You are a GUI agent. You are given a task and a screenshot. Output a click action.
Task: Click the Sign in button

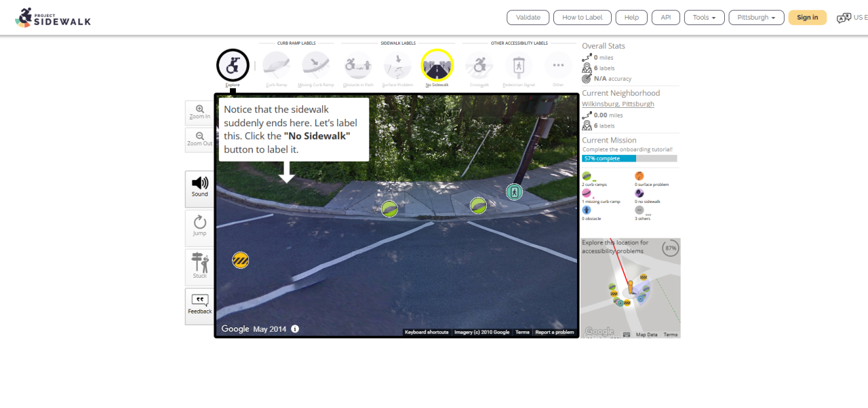point(808,18)
